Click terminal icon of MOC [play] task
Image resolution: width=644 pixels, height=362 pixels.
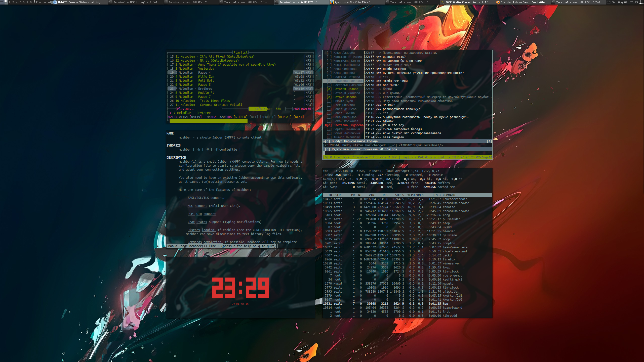coord(110,2)
